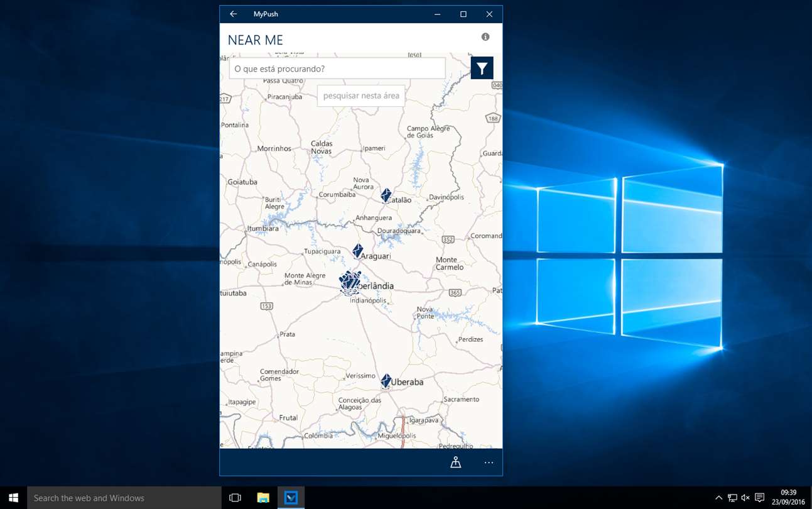Click the 'Goiatuba' map label

(x=242, y=182)
